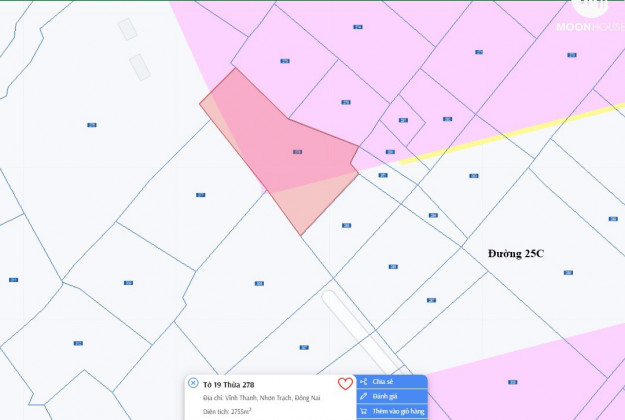The image size is (625, 420).
Task: Click the heart favorite icon
Action: [x=345, y=384]
